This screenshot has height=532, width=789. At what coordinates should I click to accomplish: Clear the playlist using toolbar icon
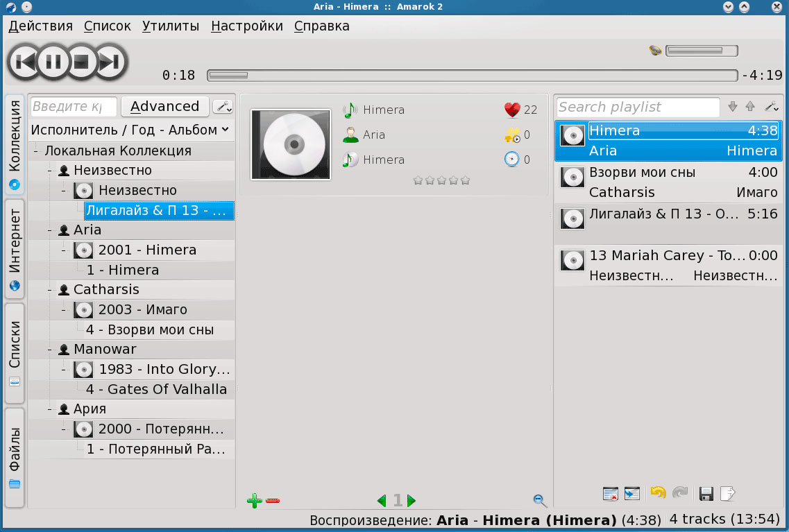(611, 494)
